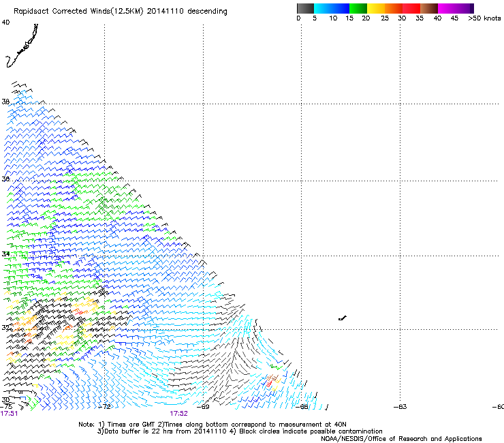This screenshot has height=443, width=504.
Task: Click the small Bermuda island outline near 32N
Action: coord(343,318)
